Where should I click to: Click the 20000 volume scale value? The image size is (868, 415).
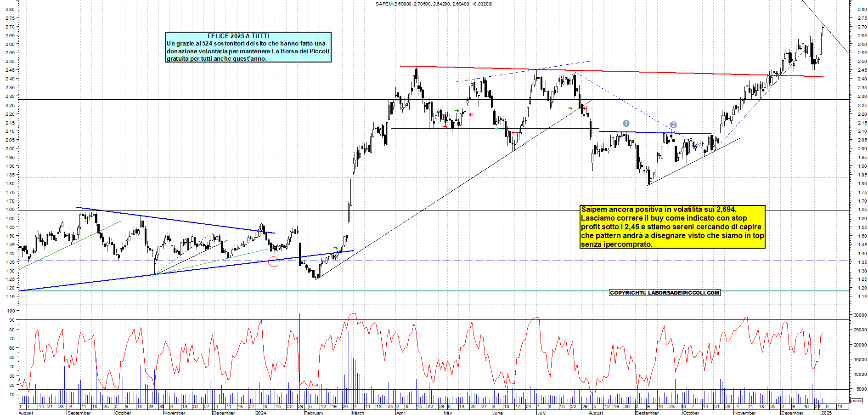tap(860, 345)
